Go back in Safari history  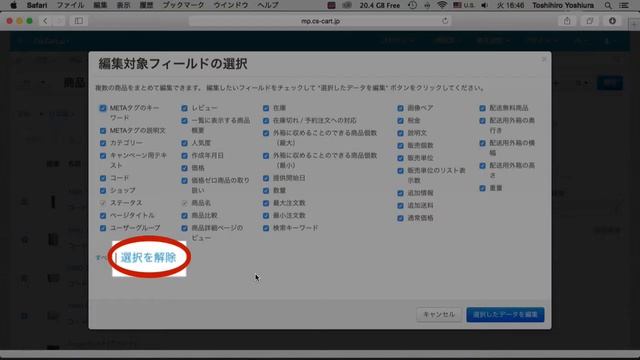pos(45,21)
